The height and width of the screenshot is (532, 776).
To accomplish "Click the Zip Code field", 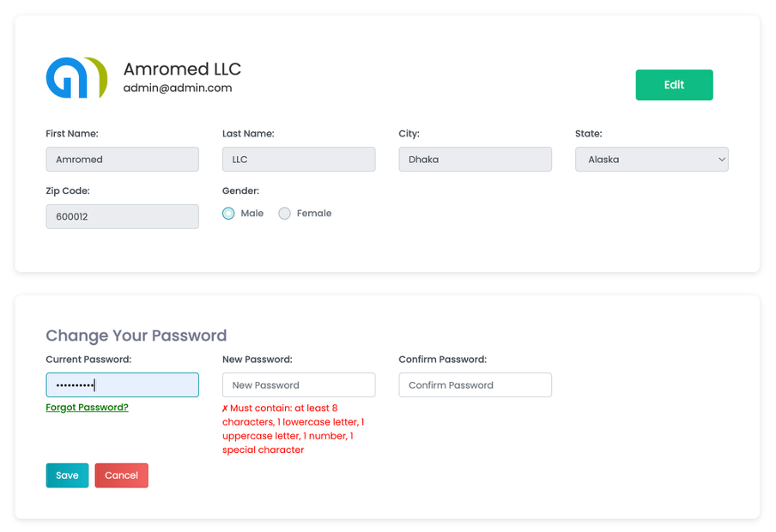I will (x=122, y=216).
